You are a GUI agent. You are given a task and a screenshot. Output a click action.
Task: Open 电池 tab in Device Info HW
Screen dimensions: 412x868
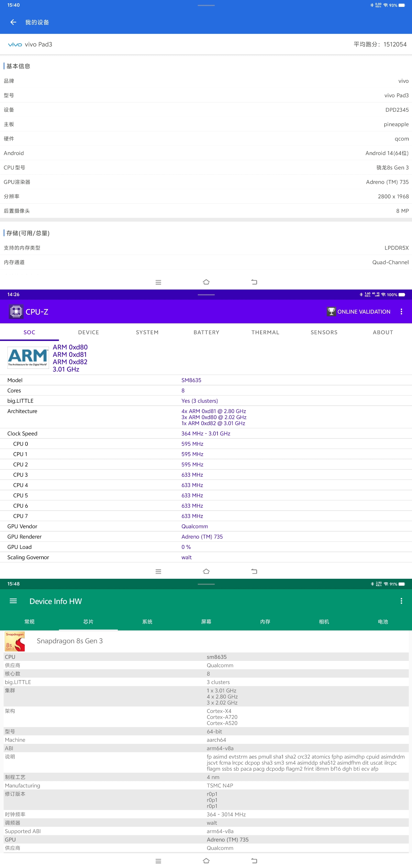coord(383,622)
